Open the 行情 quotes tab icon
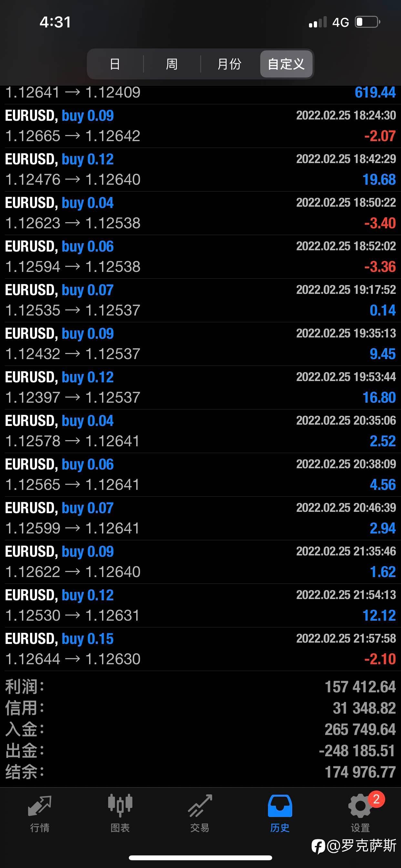 point(40,806)
